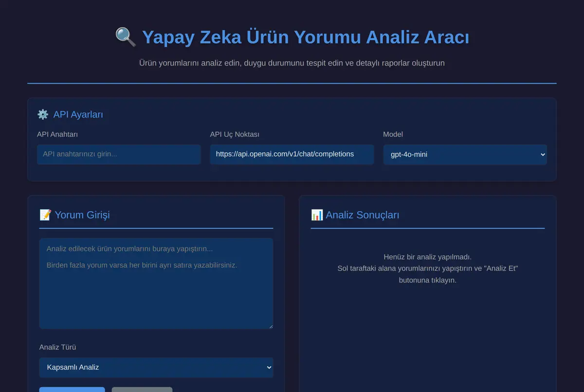Click the Model label

click(393, 134)
